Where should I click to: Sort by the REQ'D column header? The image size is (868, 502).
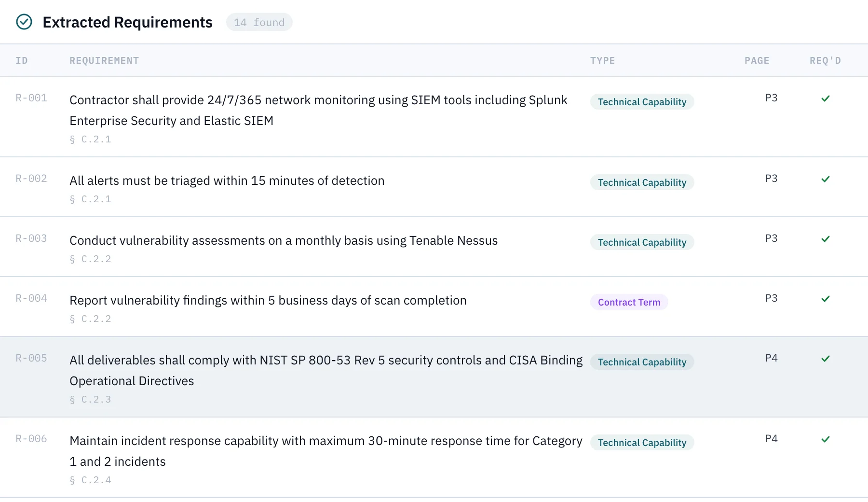tap(825, 61)
